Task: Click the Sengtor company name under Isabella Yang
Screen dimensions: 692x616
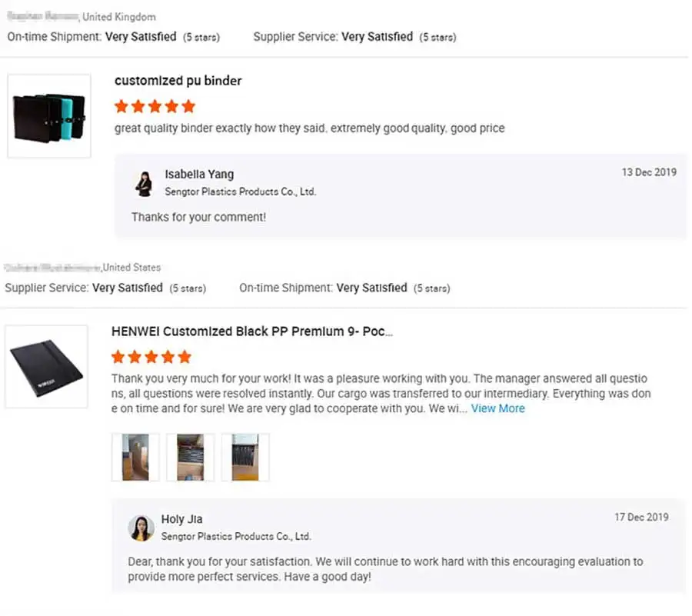Action: [x=240, y=191]
